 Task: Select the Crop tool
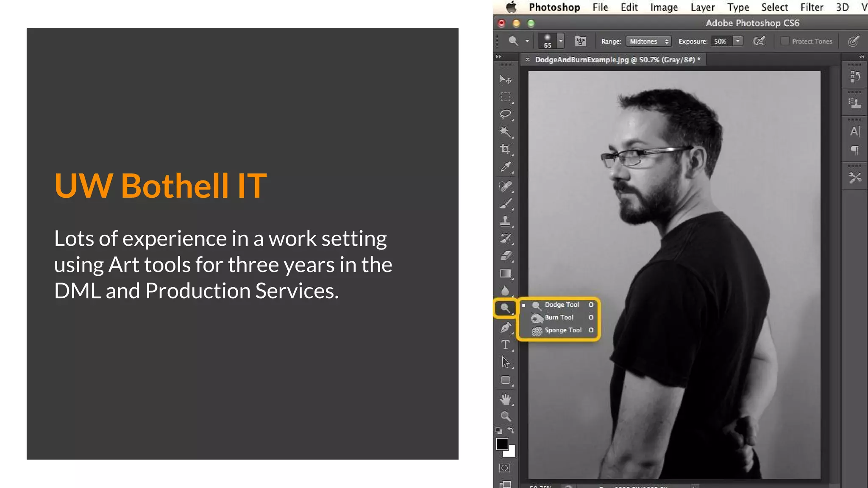click(505, 149)
